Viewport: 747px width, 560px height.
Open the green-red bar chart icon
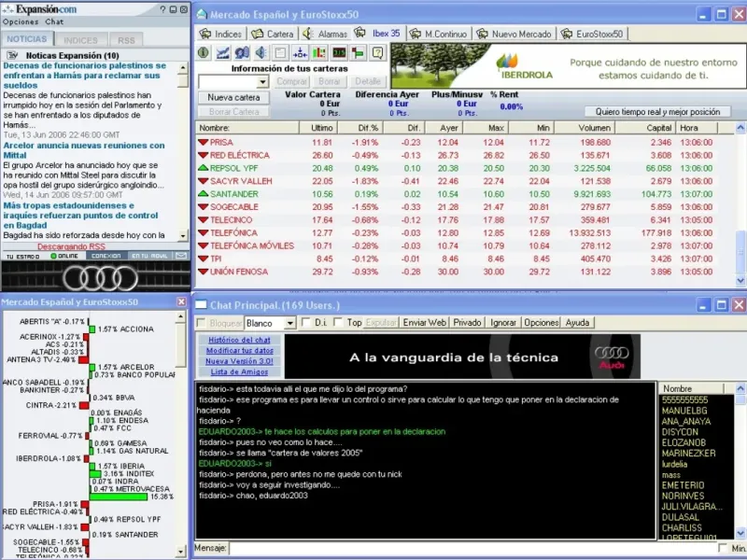(x=319, y=52)
